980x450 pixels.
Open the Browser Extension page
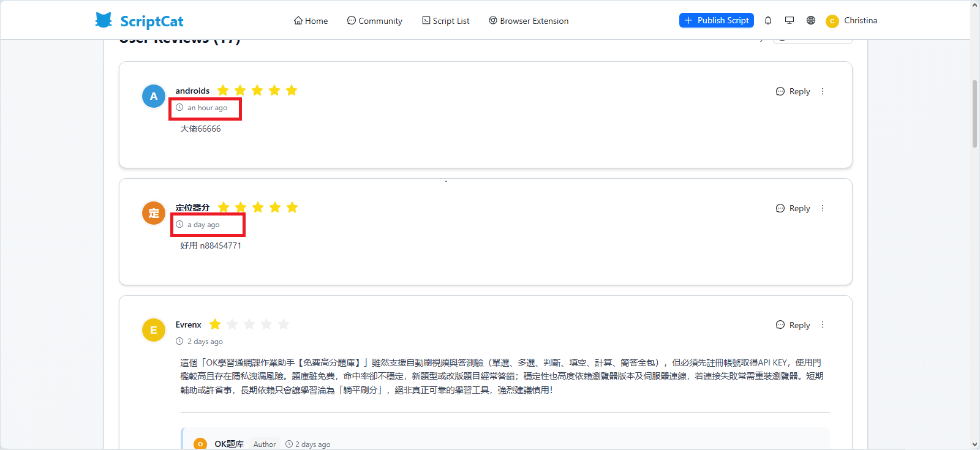[529, 21]
